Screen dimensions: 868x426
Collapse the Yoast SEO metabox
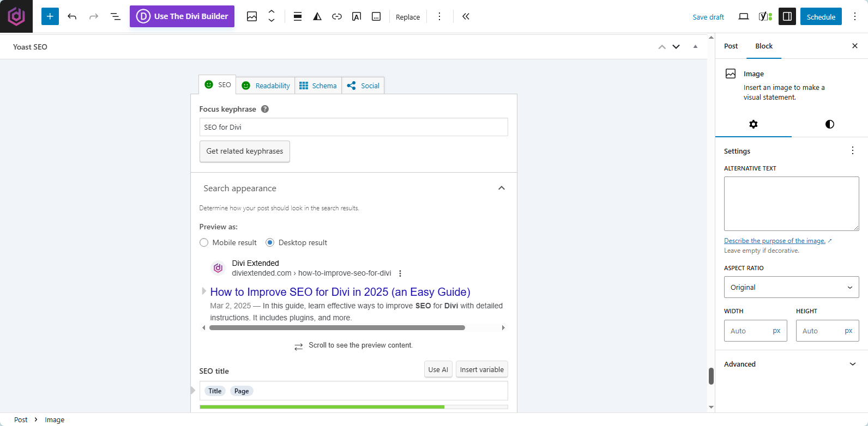coord(695,47)
